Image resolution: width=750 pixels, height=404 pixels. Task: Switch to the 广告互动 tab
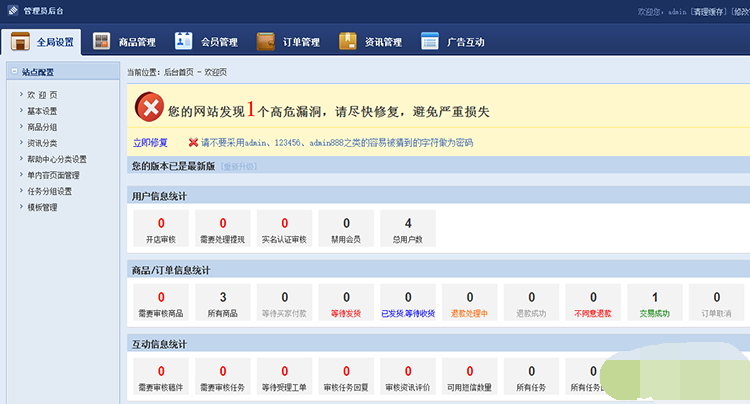pyautogui.click(x=453, y=42)
